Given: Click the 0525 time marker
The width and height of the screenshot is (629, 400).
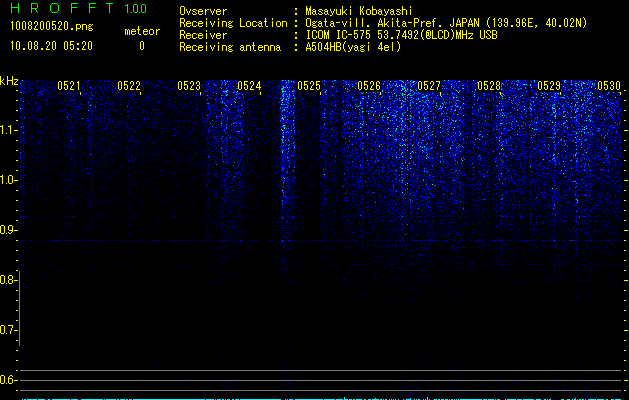Looking at the screenshot, I should pyautogui.click(x=309, y=85).
